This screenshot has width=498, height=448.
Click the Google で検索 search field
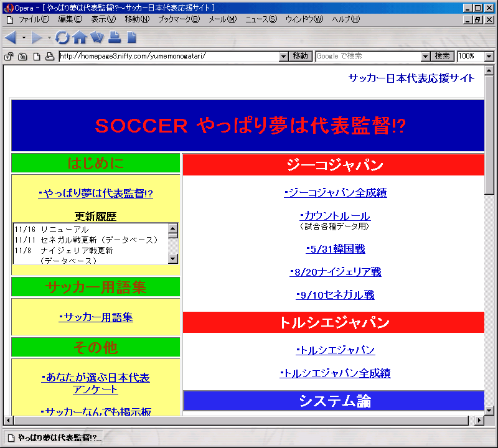click(x=369, y=56)
